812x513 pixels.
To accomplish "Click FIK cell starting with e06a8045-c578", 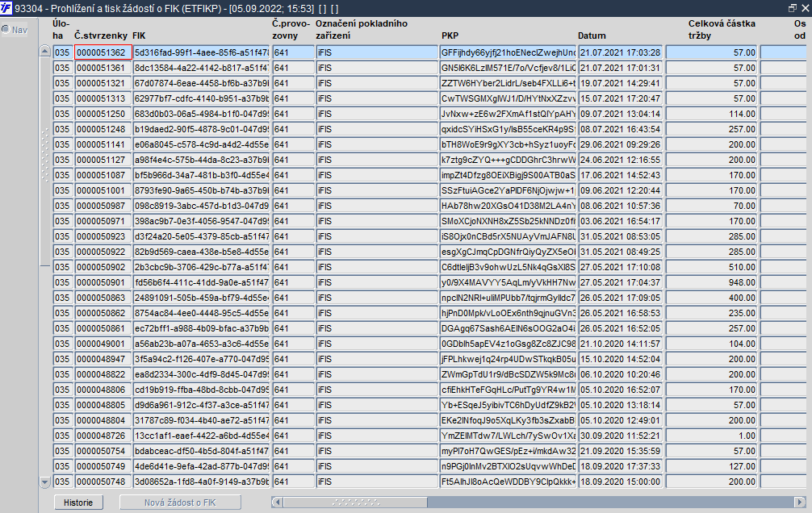I will (x=202, y=144).
